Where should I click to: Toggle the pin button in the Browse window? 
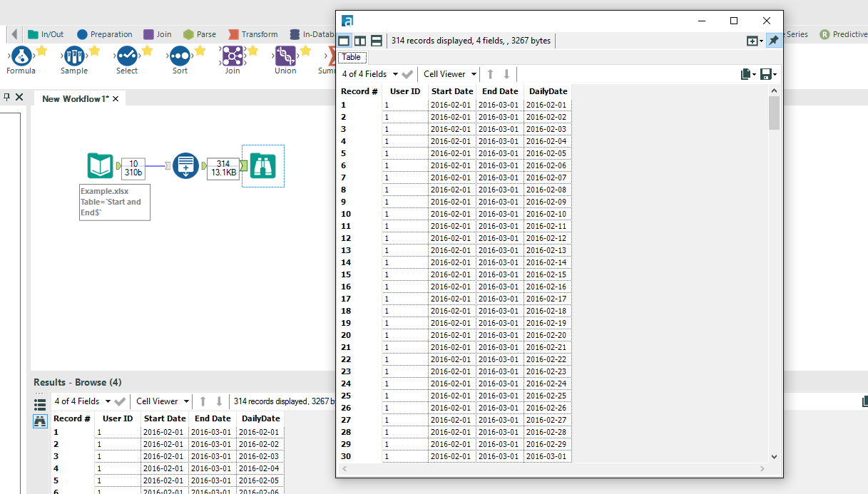coord(773,41)
